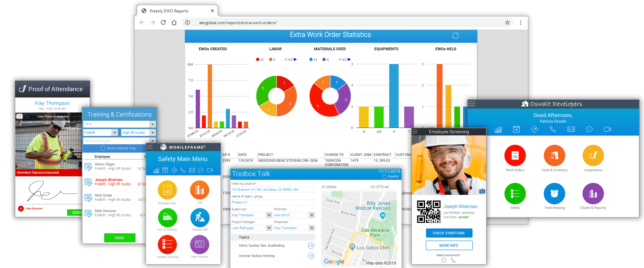Open the Supervisor Klay Thompson dropdown
The height and width of the screenshot is (268, 644).
(269, 215)
